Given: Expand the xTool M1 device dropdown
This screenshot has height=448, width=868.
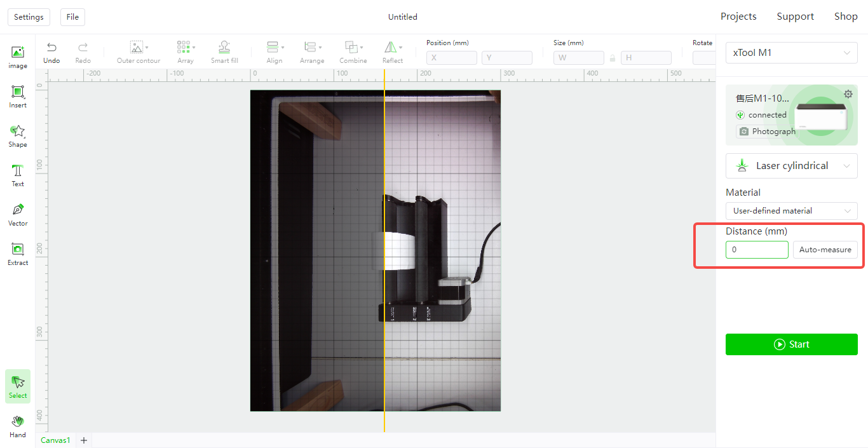Looking at the screenshot, I should tap(791, 53).
